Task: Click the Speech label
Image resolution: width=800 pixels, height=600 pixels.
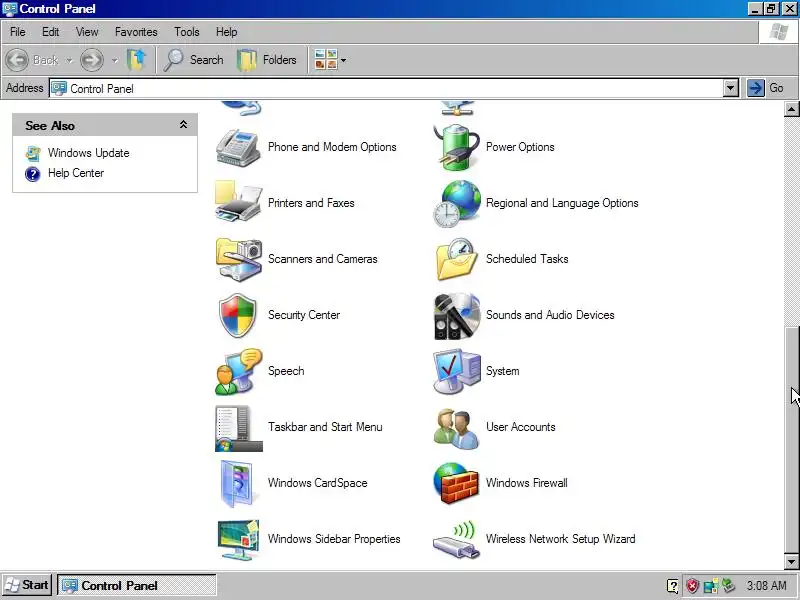Action: tap(286, 371)
